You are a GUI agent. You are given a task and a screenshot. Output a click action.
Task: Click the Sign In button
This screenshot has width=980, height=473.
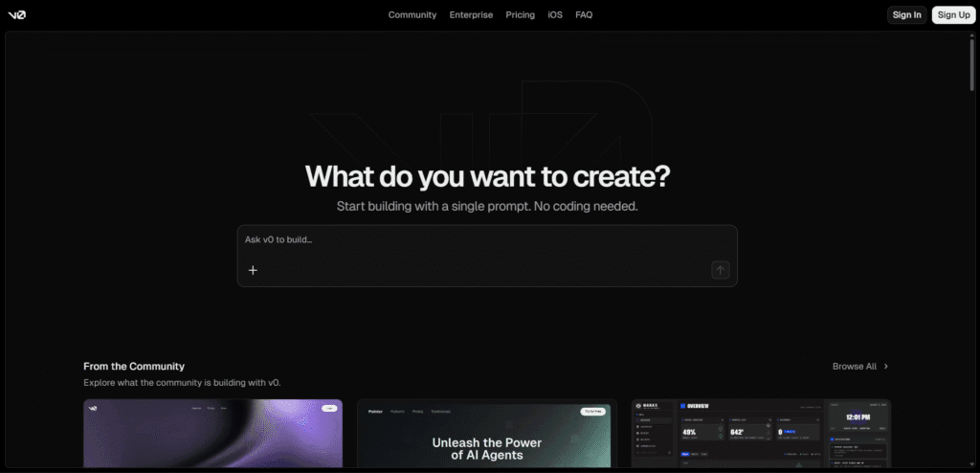907,15
